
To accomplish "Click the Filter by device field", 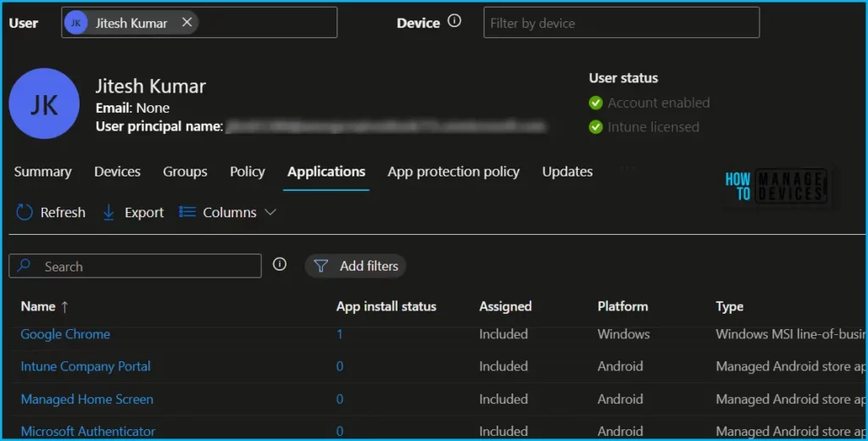I will click(621, 23).
